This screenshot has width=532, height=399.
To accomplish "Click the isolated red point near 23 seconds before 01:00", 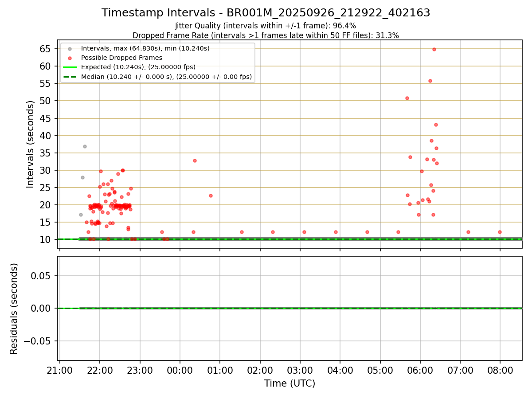I will [211, 196].
